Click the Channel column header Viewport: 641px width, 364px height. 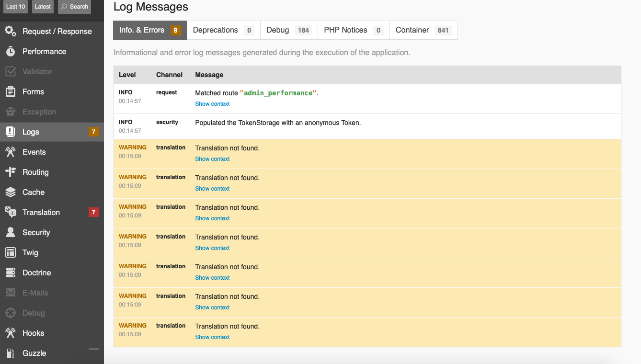pyautogui.click(x=169, y=75)
